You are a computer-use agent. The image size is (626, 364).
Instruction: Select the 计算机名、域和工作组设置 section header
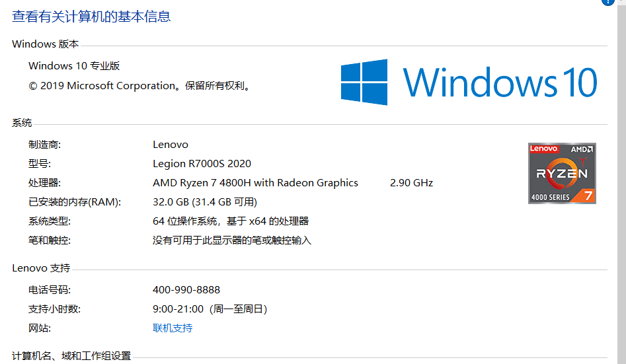click(71, 356)
